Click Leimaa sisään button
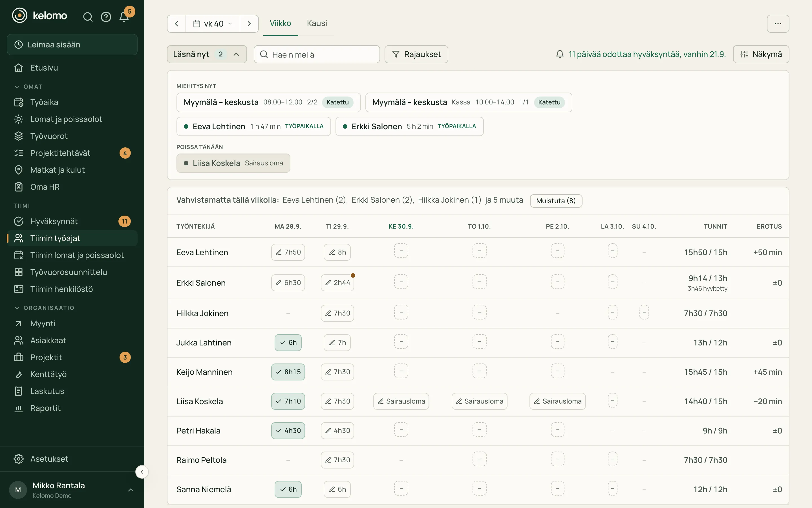Image resolution: width=812 pixels, height=508 pixels. [72, 44]
